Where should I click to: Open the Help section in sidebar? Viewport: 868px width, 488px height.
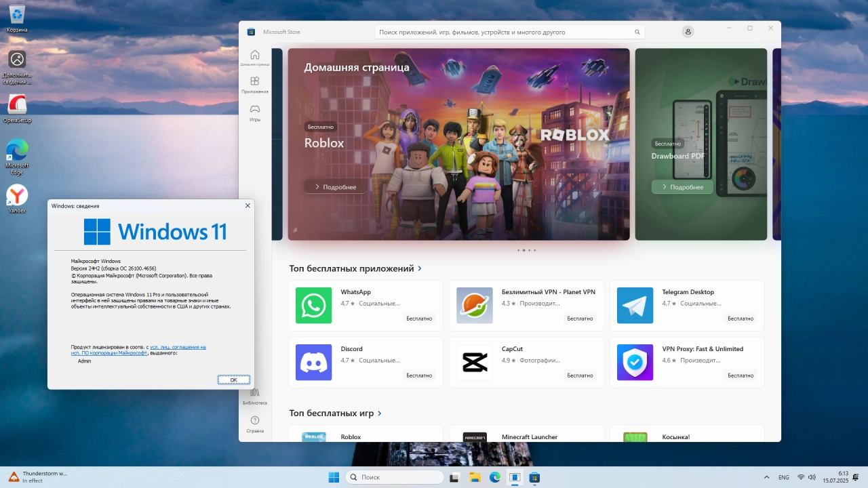coord(254,424)
